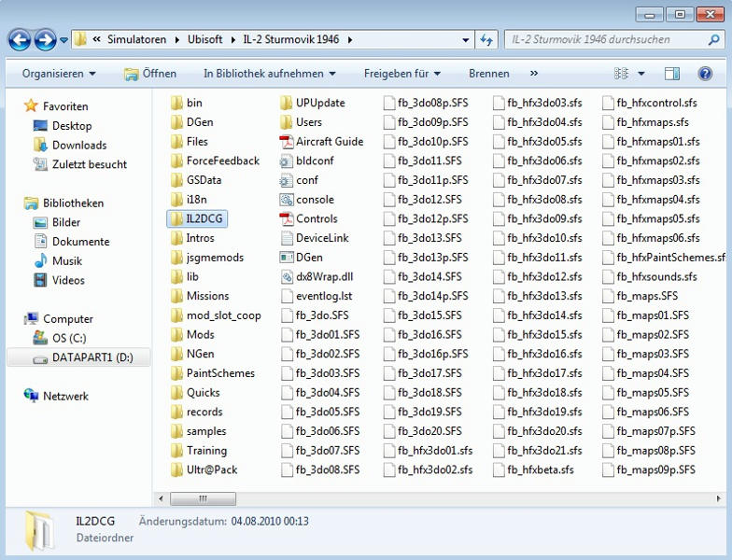Open recent pages dropdown next to Forward

(63, 41)
